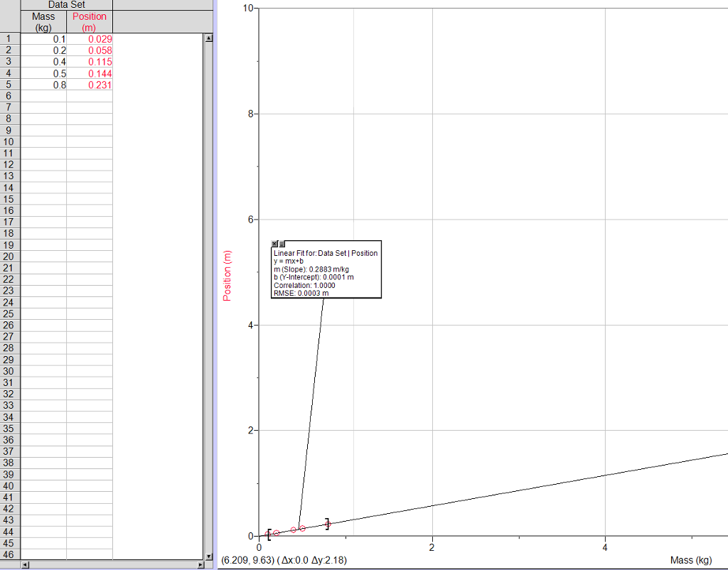
Task: Close the Linear Fit info box
Action: click(x=275, y=244)
